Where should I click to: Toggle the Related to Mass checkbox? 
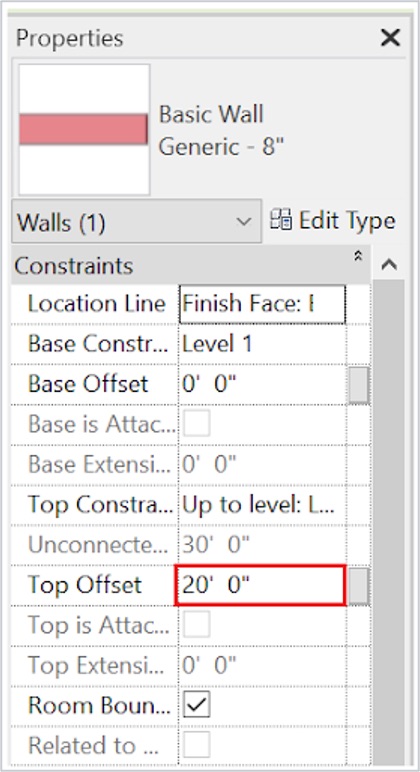pos(196,744)
